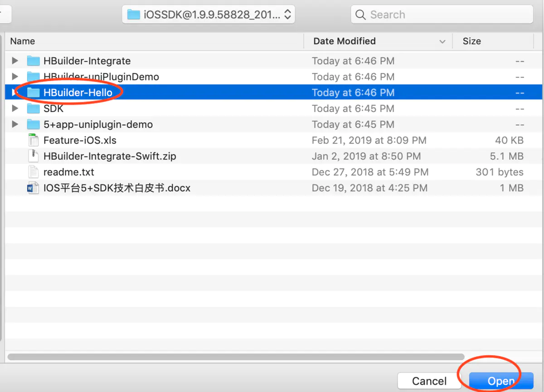Click the HBuilder-Integrate-Swift.zip archive icon

(x=34, y=156)
